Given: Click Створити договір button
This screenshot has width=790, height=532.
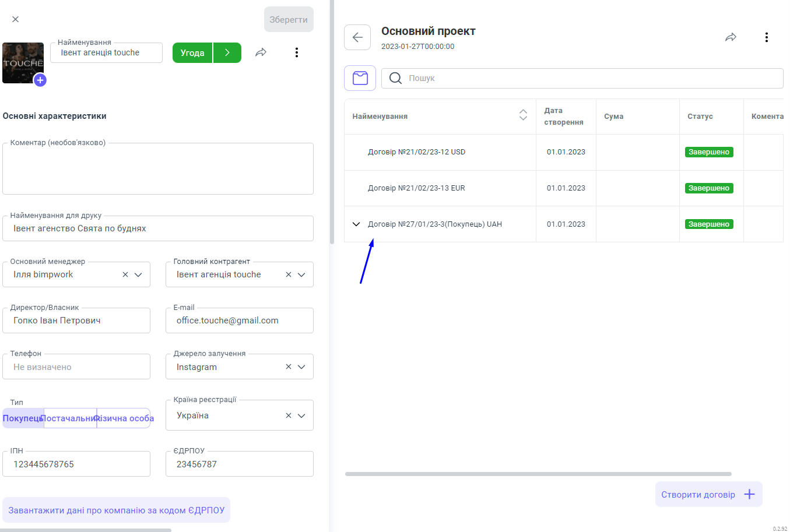Looking at the screenshot, I should (708, 494).
